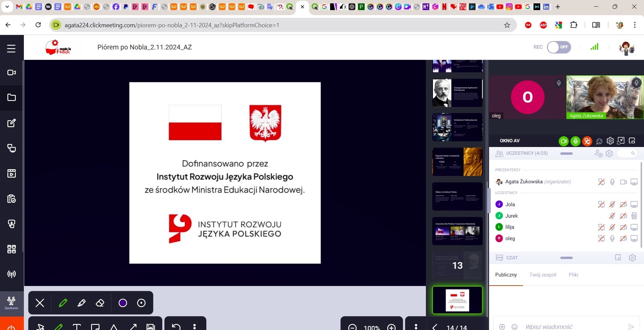644x330 pixels.
Task: Check the green connection signal strength icon
Action: 594,47
